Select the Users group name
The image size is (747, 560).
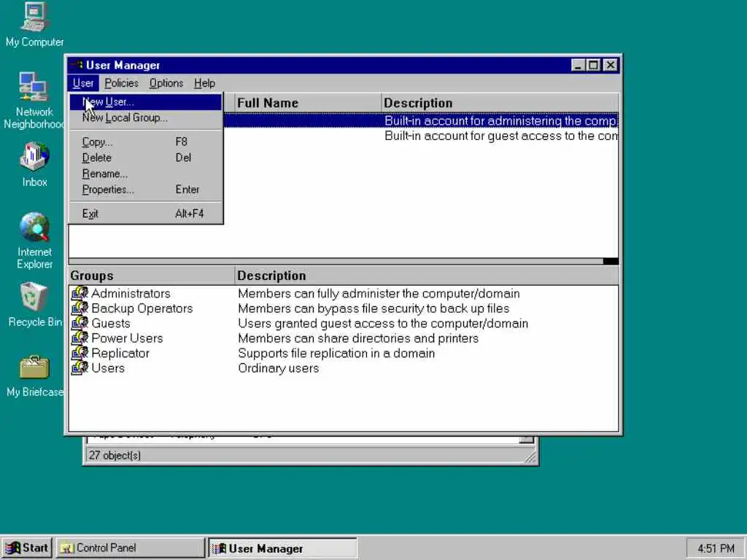[x=108, y=368]
